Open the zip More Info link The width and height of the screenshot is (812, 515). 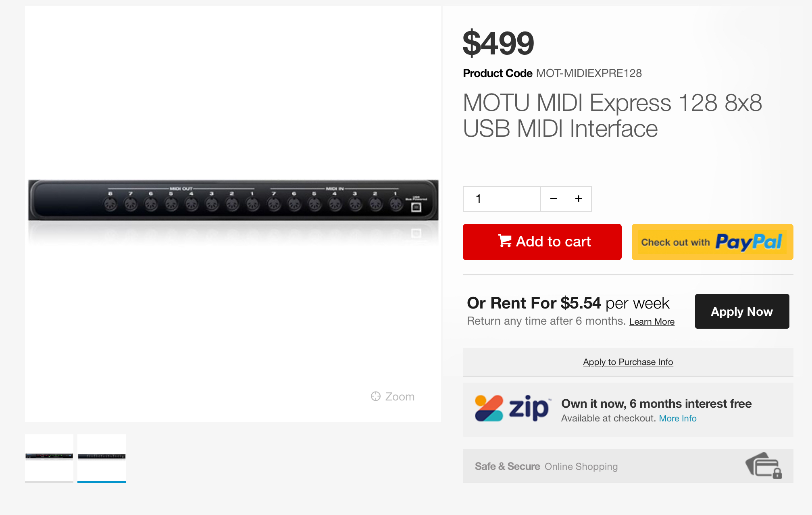(x=677, y=419)
